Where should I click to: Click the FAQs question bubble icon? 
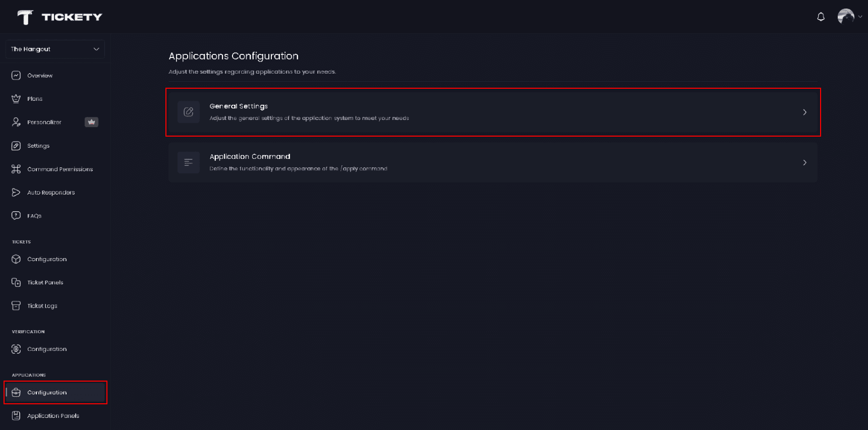16,216
